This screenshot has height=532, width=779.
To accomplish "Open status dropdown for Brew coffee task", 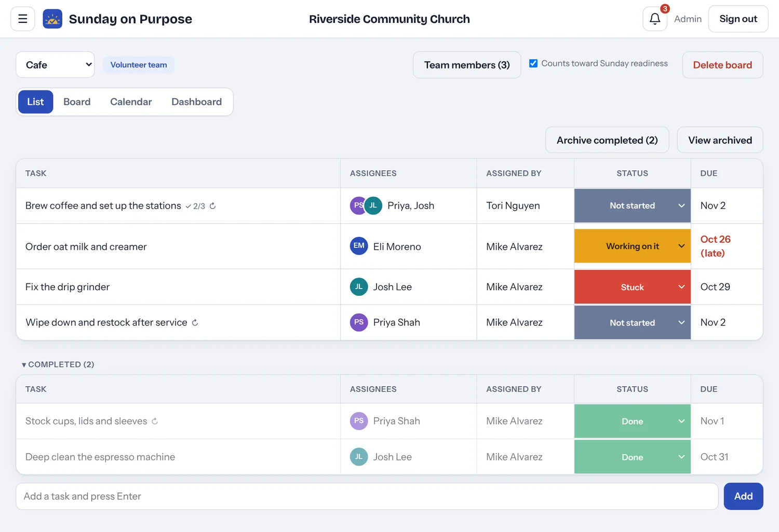I will pos(633,206).
